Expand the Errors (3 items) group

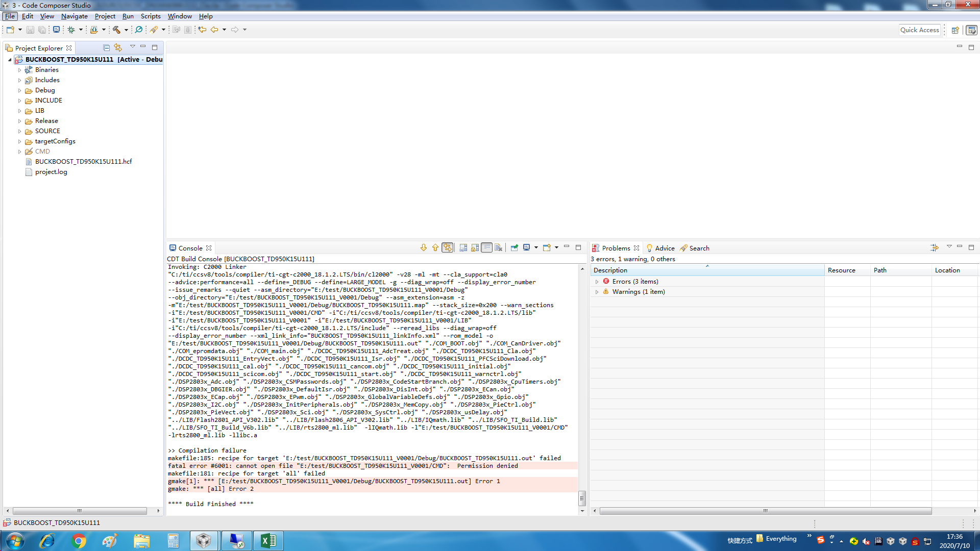pos(597,281)
